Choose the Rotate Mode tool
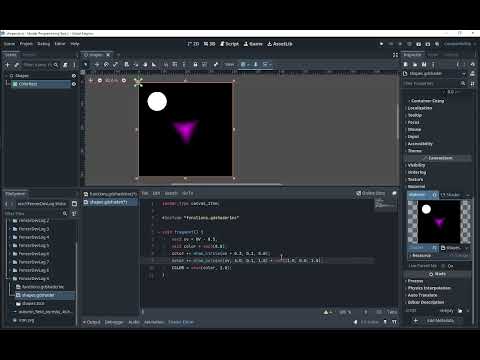 106,64
